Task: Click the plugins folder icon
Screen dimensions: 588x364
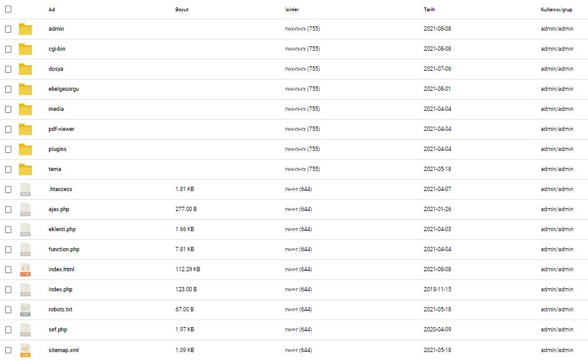Action: pos(25,149)
